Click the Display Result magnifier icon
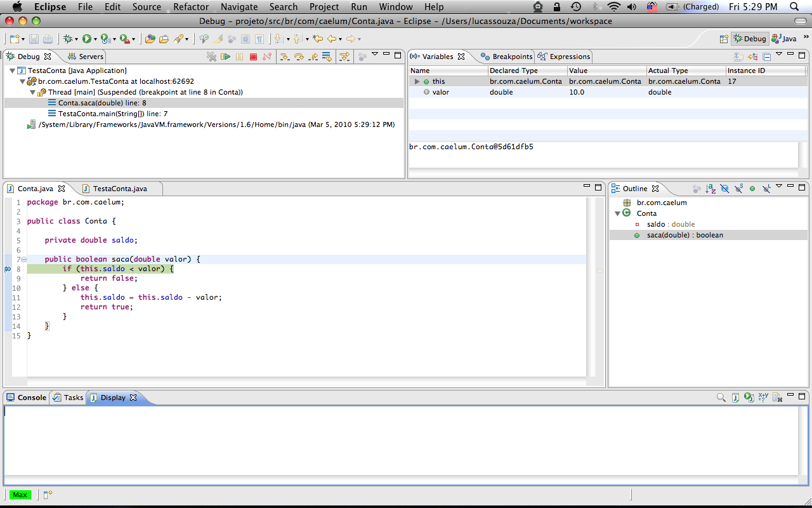The height and width of the screenshot is (508, 812). click(x=721, y=398)
